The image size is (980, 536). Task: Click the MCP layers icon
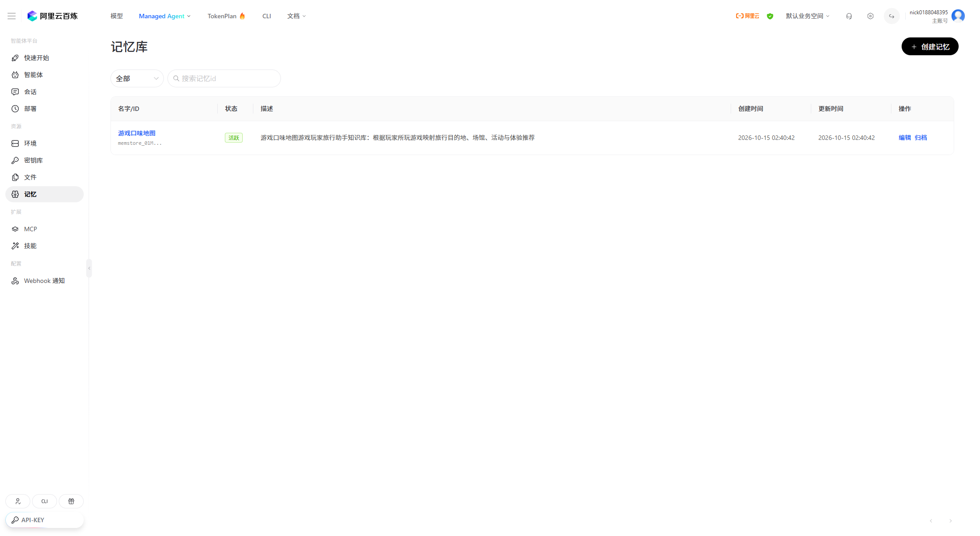pos(15,229)
